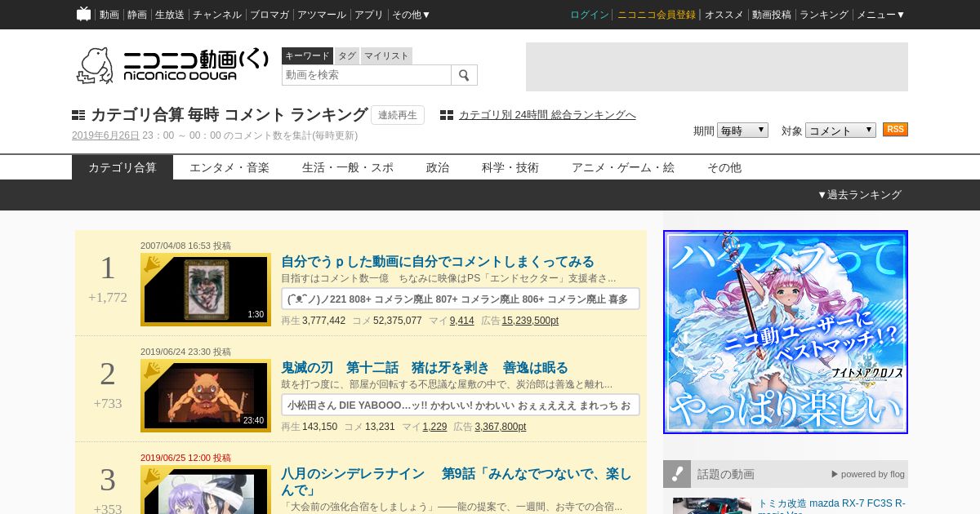Click the rank 2 鬼滅の刃 thumbnail
This screenshot has height=514, width=980.
(x=206, y=396)
